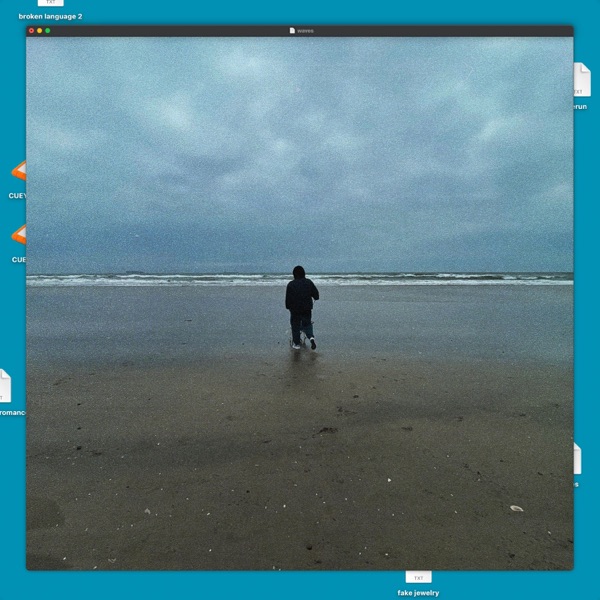This screenshot has width=600, height=600.
Task: Close the 'waves' window with red button
Action: tap(31, 31)
